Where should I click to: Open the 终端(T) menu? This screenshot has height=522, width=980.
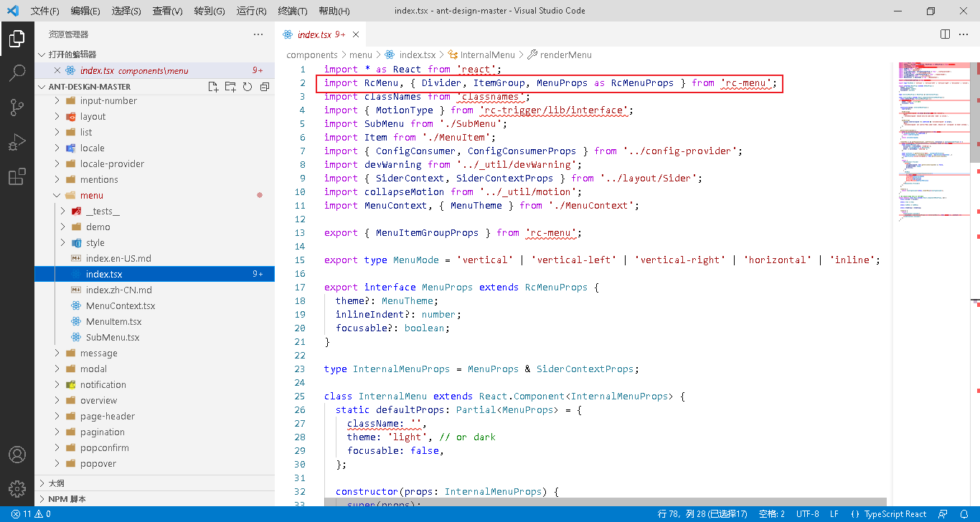point(293,11)
